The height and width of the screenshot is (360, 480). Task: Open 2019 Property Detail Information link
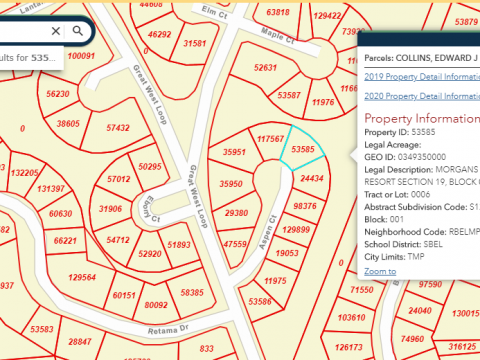click(x=422, y=77)
